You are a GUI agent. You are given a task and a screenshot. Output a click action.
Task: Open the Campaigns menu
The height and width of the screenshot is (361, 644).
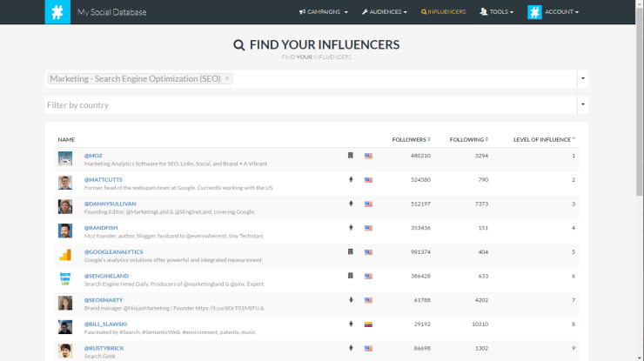323,12
